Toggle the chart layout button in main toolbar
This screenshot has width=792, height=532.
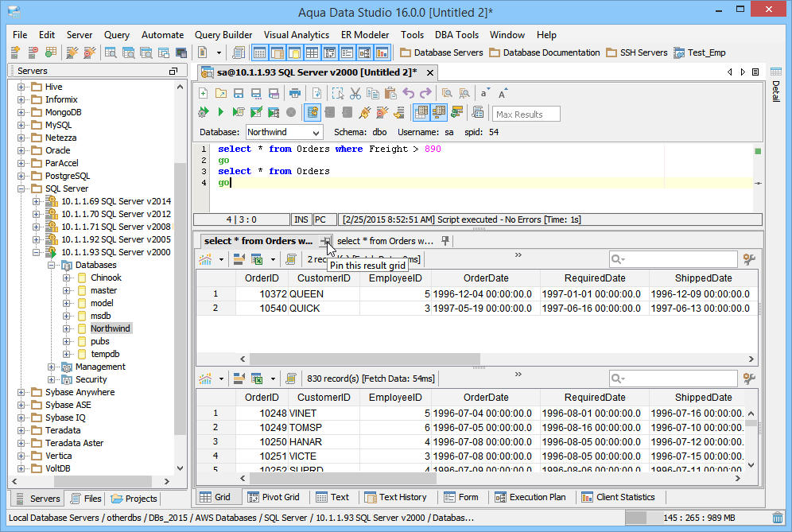[382, 52]
